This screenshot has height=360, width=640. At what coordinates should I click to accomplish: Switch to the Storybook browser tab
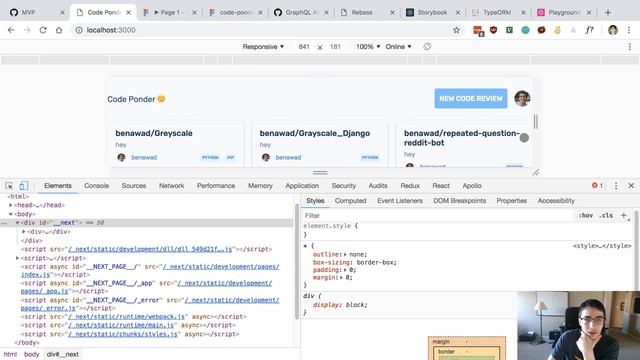tap(432, 13)
